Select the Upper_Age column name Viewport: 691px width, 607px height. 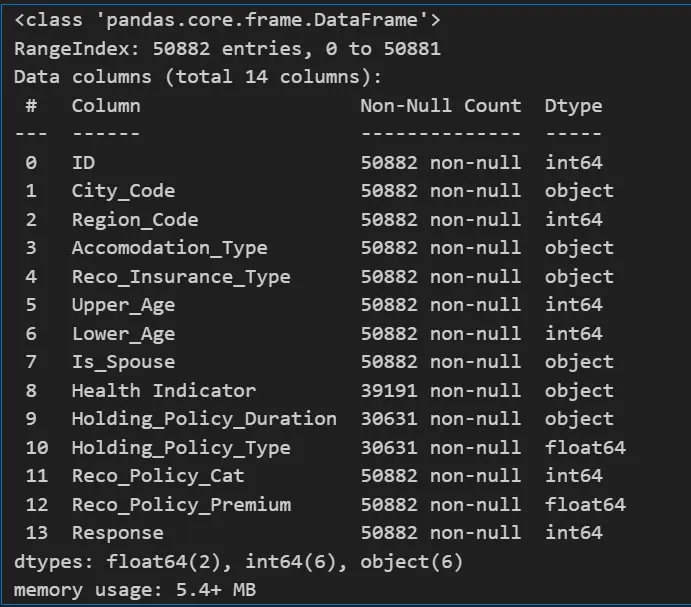tap(123, 305)
